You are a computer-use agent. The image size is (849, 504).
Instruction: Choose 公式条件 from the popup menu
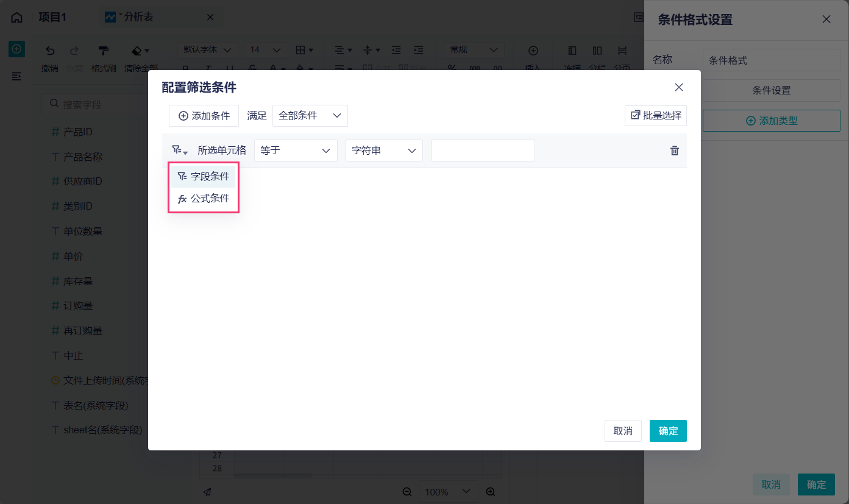coord(204,199)
